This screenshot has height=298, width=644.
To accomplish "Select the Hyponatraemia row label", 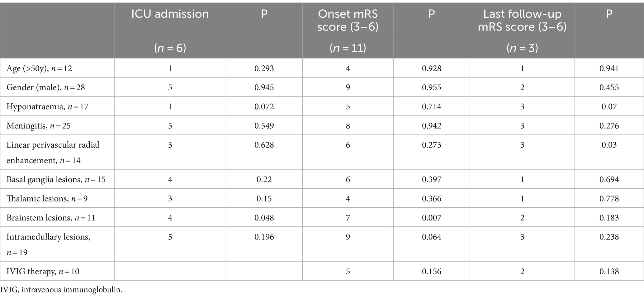I will [x=47, y=107].
